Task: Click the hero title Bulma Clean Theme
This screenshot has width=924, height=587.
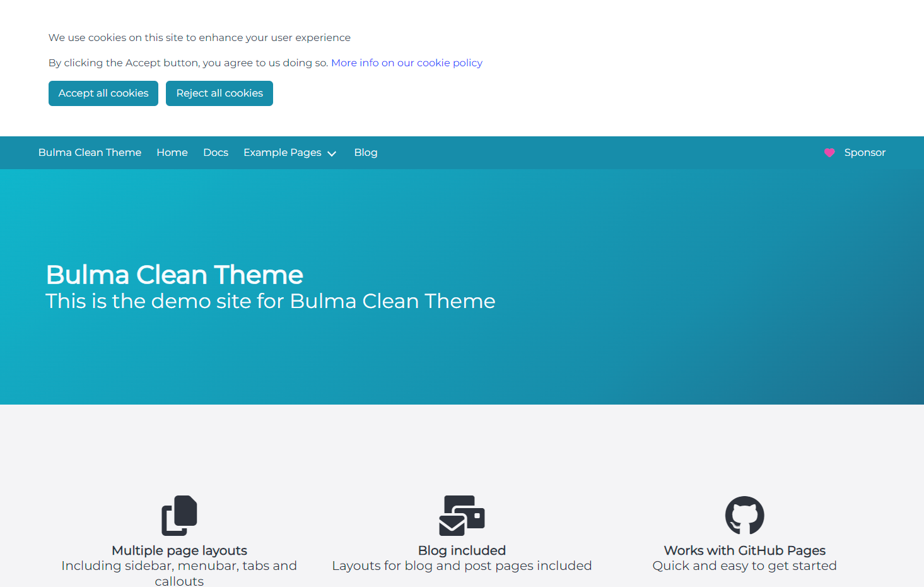Action: click(x=175, y=275)
